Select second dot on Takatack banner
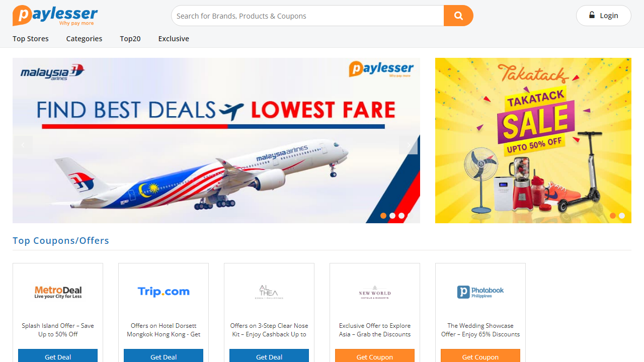The image size is (644, 362). 622,216
